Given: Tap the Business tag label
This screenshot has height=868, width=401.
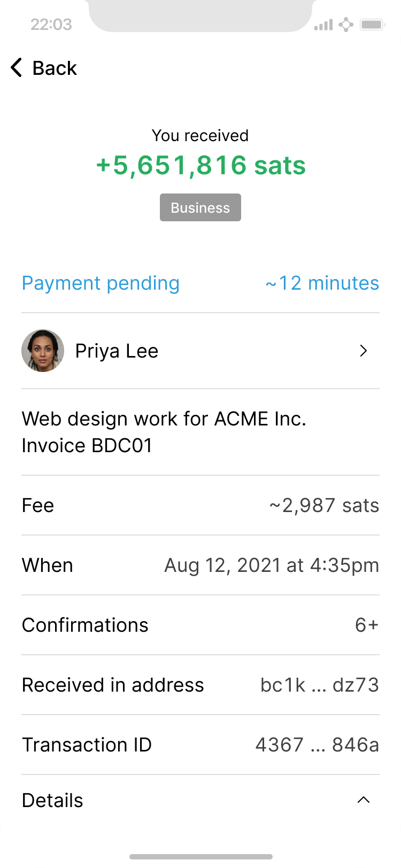Looking at the screenshot, I should click(200, 207).
